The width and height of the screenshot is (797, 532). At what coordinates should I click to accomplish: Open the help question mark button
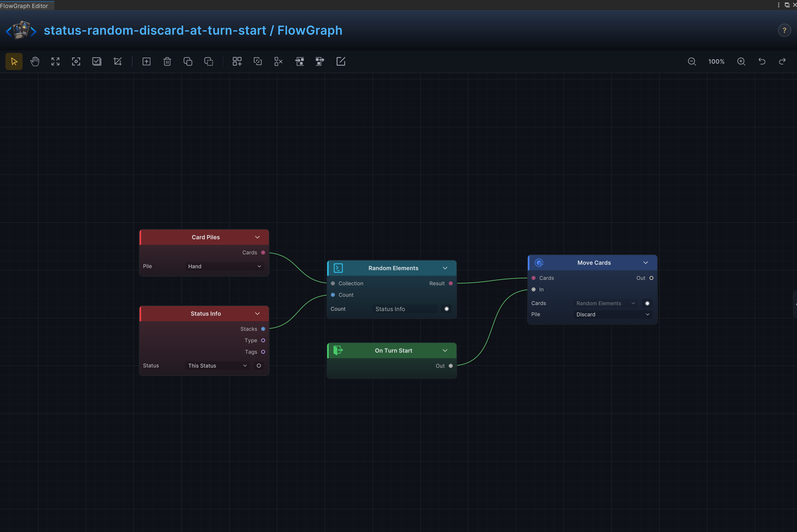785,31
